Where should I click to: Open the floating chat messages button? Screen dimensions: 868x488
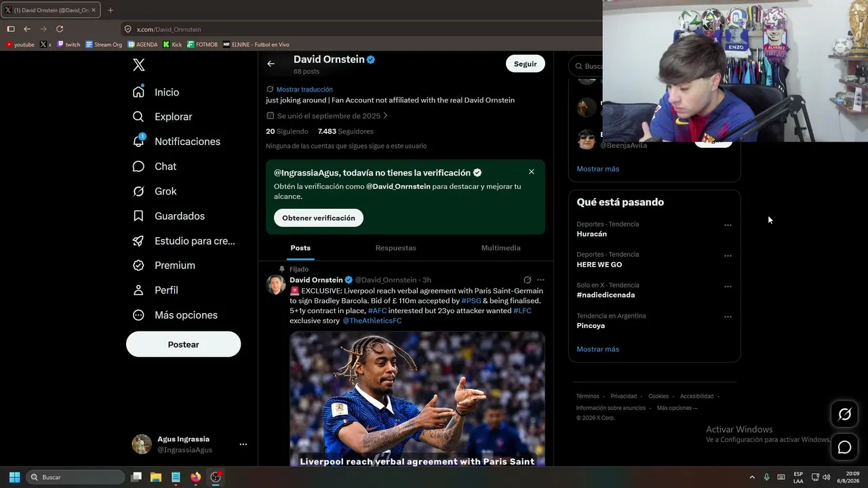[x=844, y=447]
